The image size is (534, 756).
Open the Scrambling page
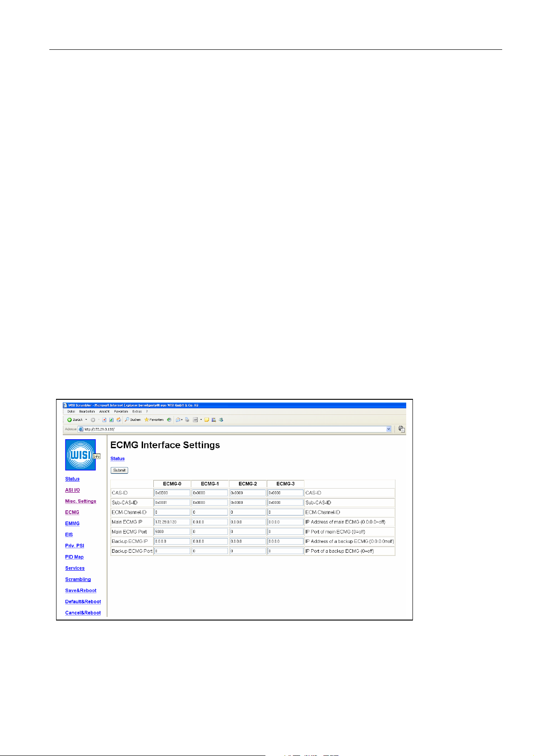pos(78,579)
